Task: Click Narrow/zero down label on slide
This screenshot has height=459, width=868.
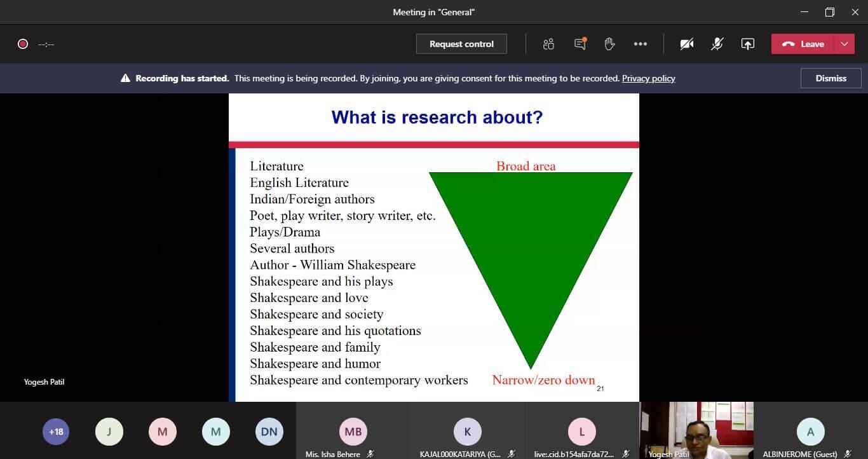Action: click(543, 380)
